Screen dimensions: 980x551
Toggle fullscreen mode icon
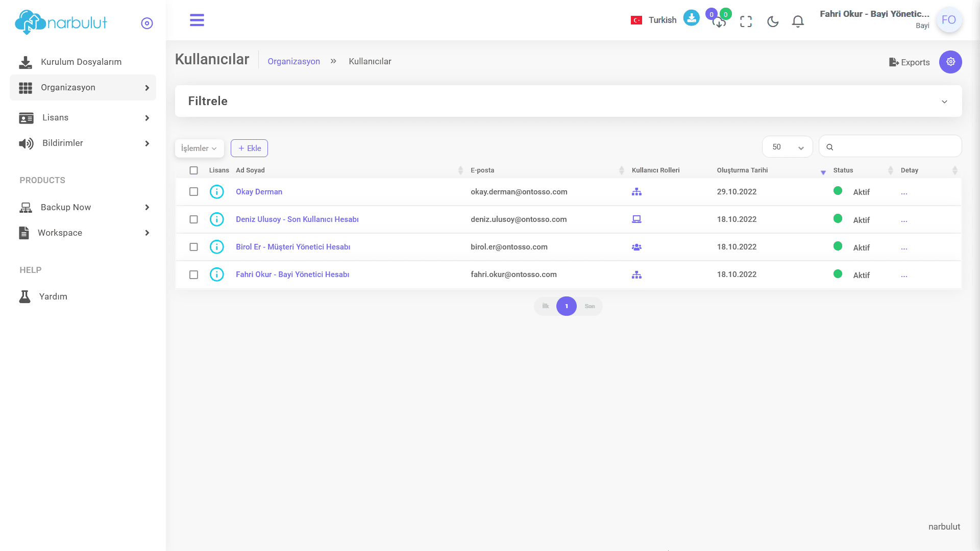(x=746, y=21)
